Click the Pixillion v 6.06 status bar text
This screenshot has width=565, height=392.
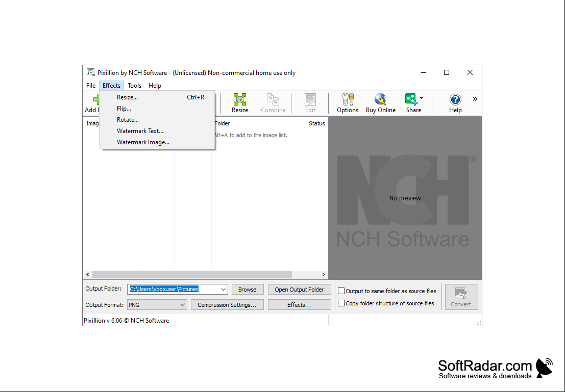coord(127,320)
